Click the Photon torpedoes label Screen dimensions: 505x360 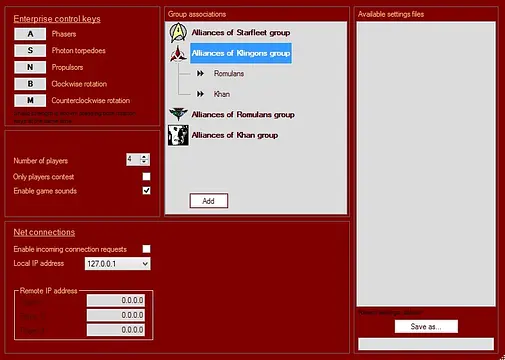(x=79, y=50)
